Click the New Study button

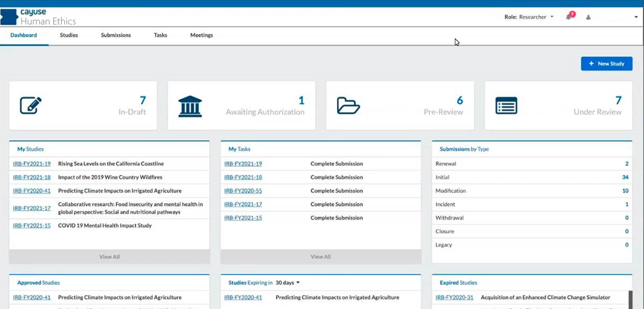[x=606, y=64]
